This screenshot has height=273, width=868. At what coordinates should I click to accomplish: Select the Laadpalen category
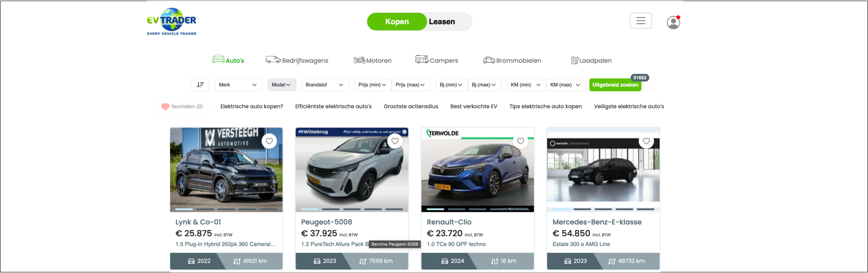pyautogui.click(x=591, y=60)
